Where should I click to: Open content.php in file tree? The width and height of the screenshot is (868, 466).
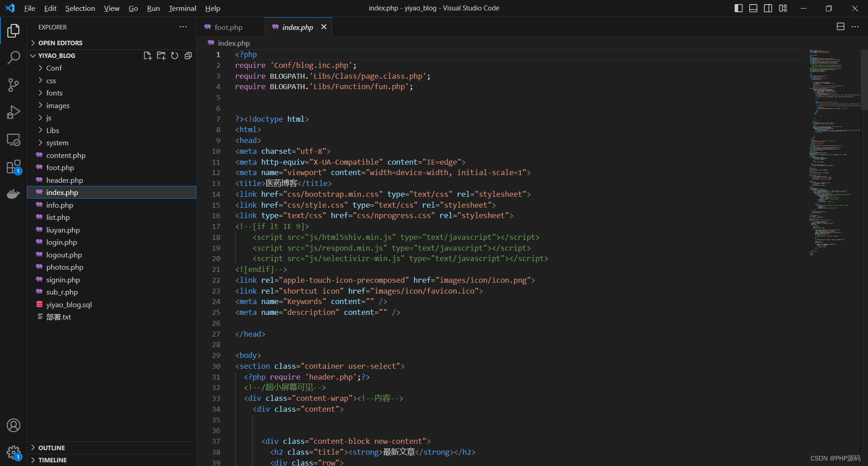(112, 155)
